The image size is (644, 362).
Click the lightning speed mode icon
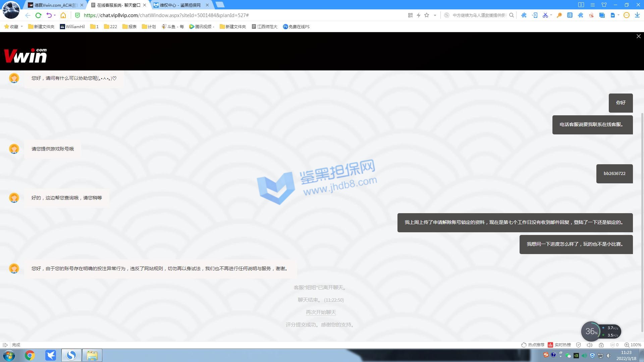tap(419, 15)
